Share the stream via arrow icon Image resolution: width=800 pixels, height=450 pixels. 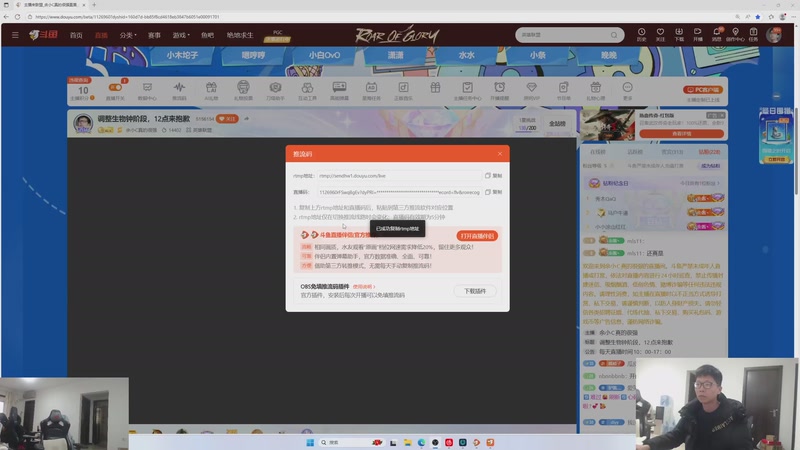(246, 118)
